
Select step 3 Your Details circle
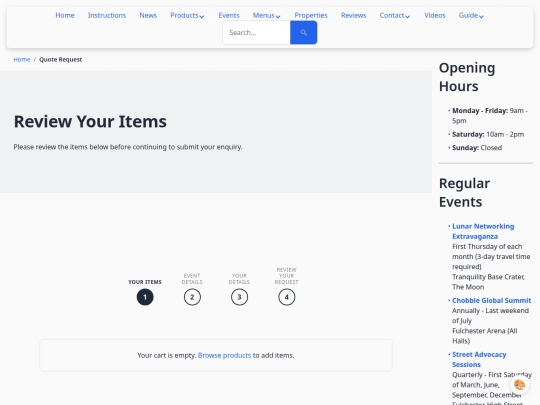[x=239, y=297]
